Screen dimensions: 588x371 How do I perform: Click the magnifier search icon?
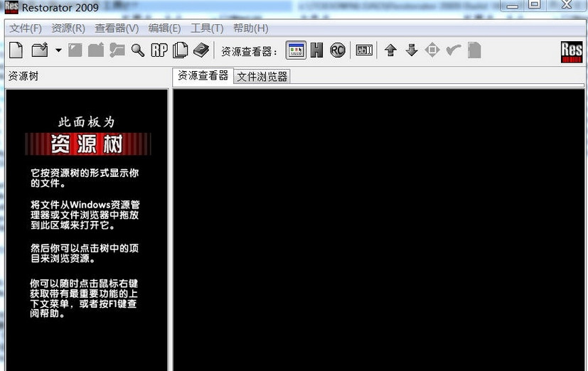138,50
